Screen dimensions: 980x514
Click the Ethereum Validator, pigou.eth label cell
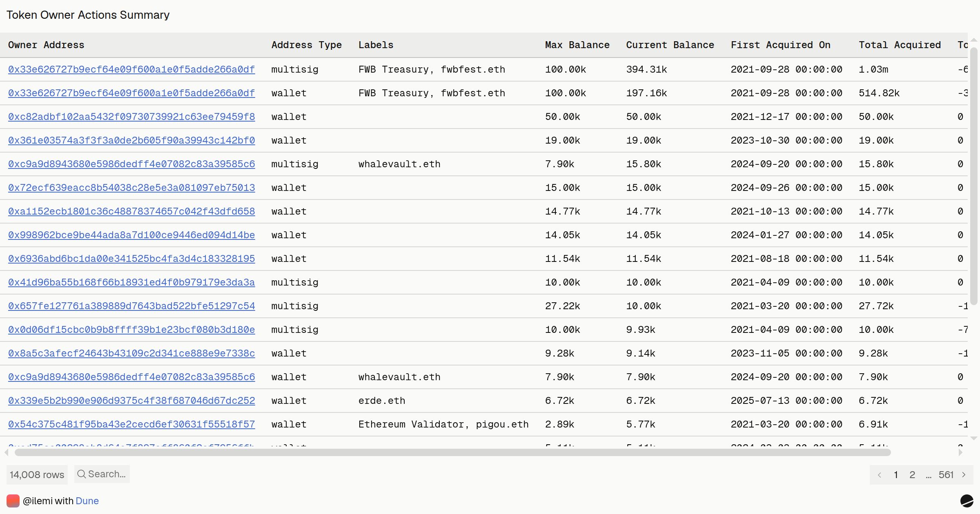443,424
